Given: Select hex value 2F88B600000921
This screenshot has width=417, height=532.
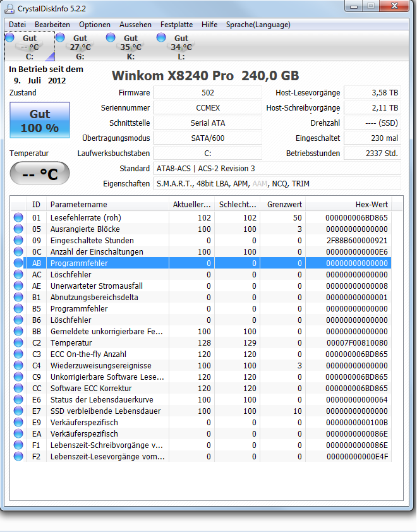Looking at the screenshot, I should (x=357, y=240).
